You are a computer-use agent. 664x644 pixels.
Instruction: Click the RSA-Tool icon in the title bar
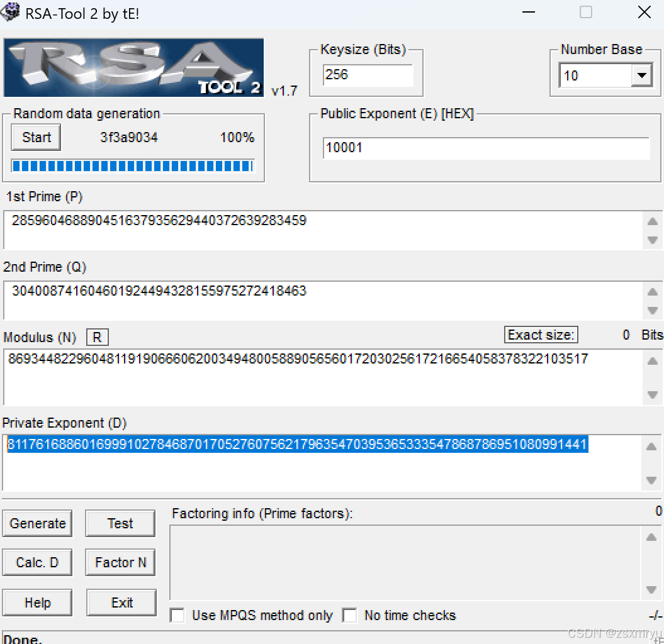10,12
